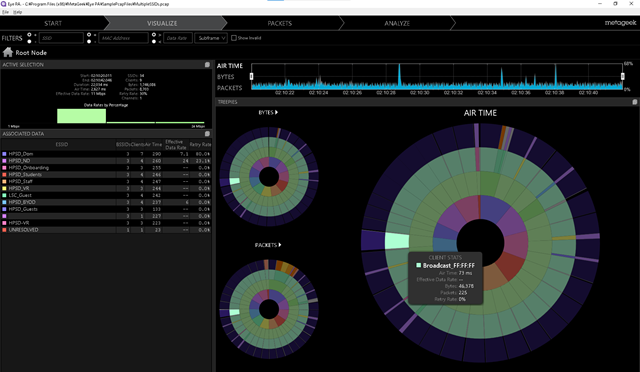Focus the Data Rate filter field
Image resolution: width=640 pixels, height=372 pixels.
point(178,38)
